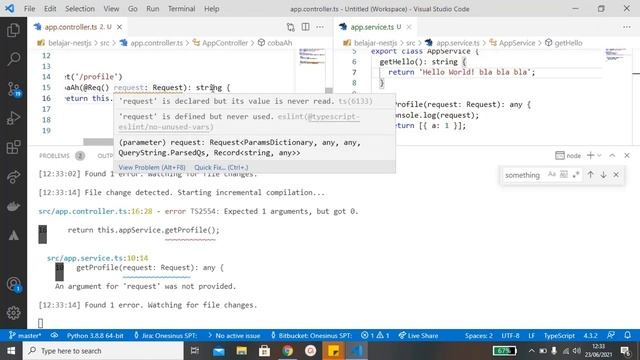The height and width of the screenshot is (360, 640).
Task: Toggle Use Regular Expression in terminal find
Action: pos(576,175)
